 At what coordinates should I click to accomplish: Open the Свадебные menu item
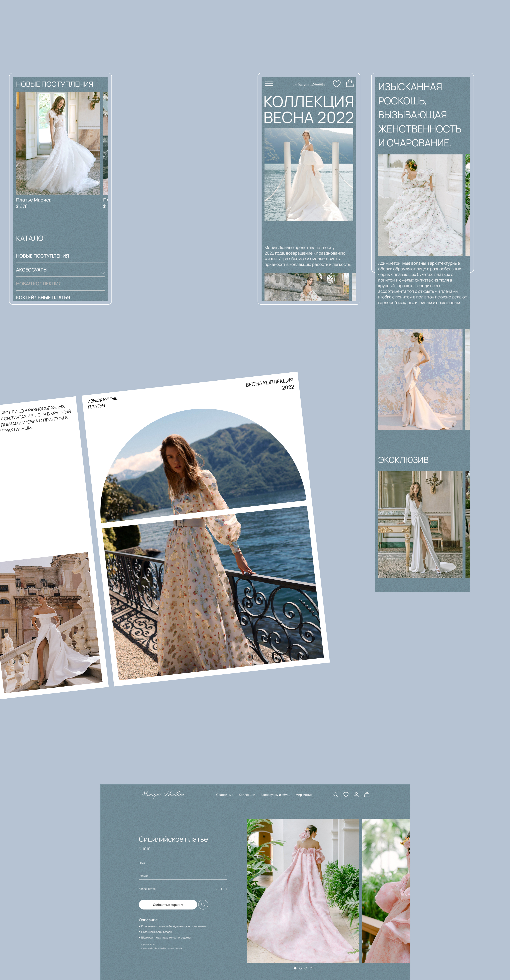tap(225, 795)
